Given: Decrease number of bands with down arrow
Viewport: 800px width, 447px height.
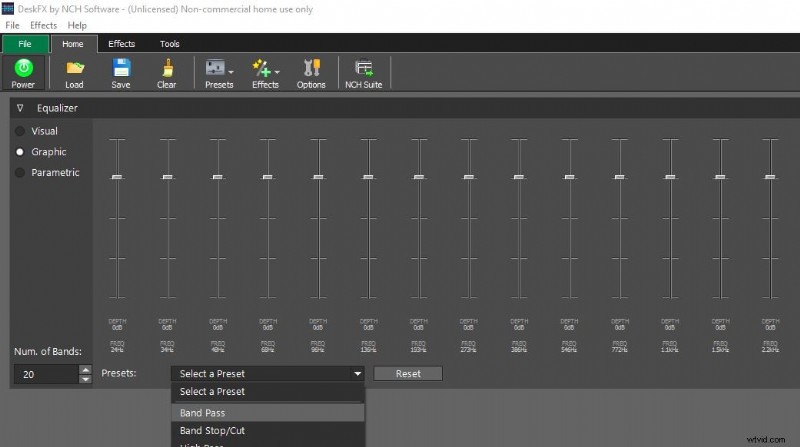Looking at the screenshot, I should point(86,379).
